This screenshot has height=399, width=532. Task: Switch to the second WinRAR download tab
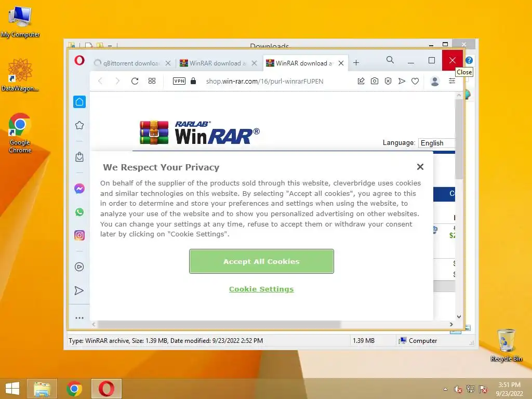click(217, 63)
